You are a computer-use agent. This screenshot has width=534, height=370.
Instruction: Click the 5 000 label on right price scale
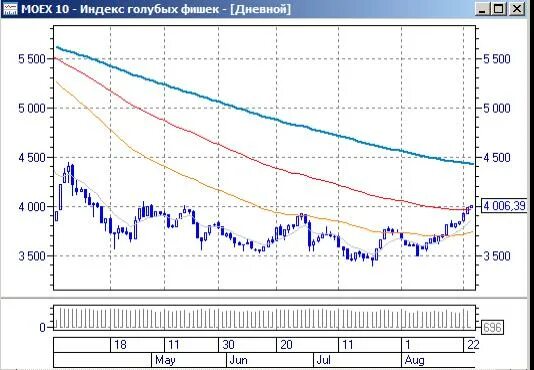(x=497, y=109)
